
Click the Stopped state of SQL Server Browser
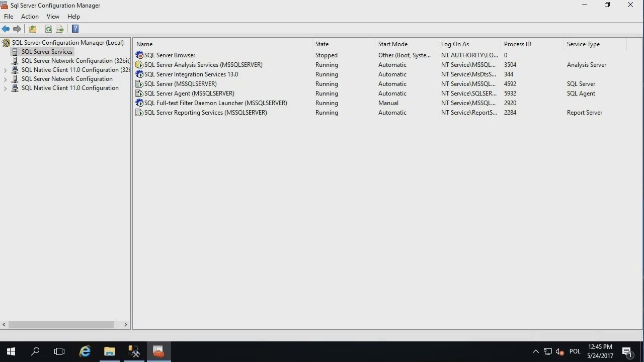click(327, 55)
